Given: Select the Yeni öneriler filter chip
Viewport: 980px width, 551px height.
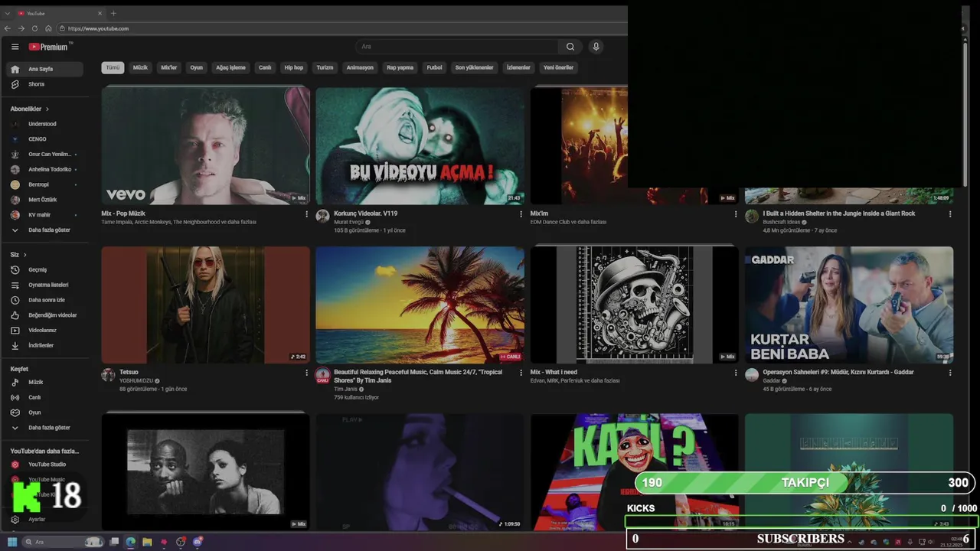Looking at the screenshot, I should pos(558,67).
